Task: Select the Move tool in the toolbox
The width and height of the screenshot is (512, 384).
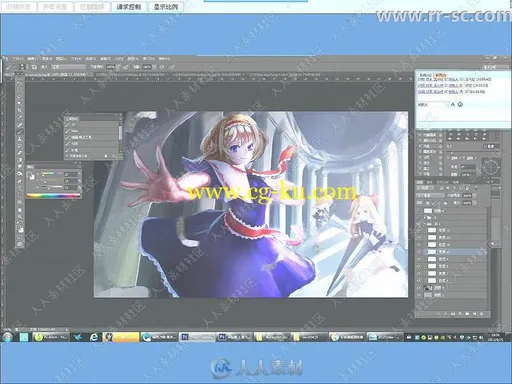Action: [20, 83]
